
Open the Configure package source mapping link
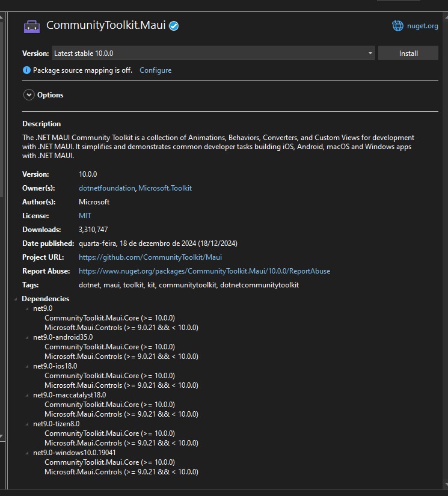pos(155,70)
